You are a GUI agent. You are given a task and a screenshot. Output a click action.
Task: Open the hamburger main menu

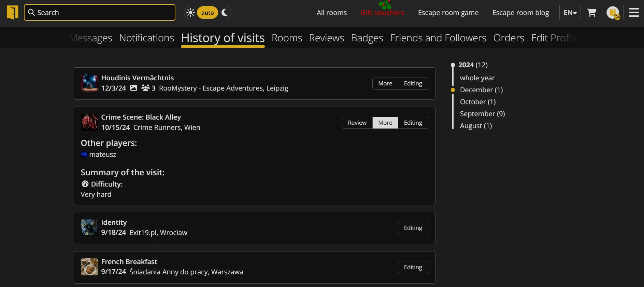(634, 13)
